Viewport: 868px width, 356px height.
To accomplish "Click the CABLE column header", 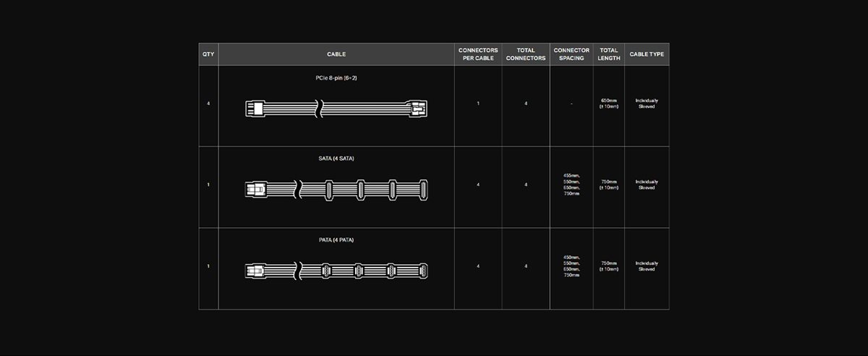I will click(x=336, y=54).
